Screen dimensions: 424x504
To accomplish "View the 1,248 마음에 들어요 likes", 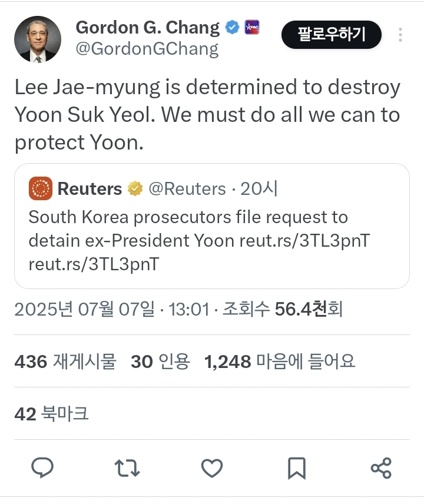I will click(x=280, y=362).
